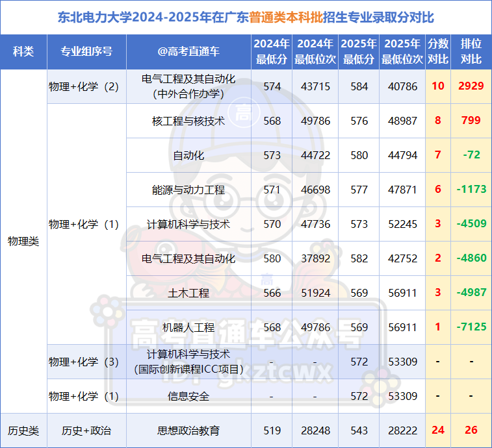Click the 物理+化学 (2) group cell
Image resolution: width=492 pixels, height=448 pixels.
(x=86, y=86)
